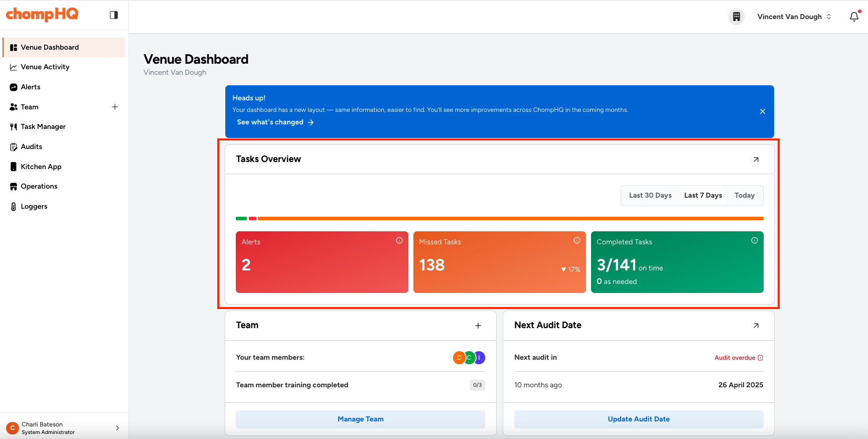Open Tasks Overview expand arrow

tap(756, 160)
